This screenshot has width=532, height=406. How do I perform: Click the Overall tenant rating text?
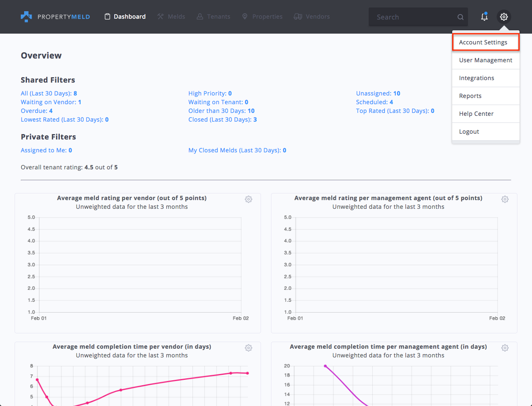[69, 167]
